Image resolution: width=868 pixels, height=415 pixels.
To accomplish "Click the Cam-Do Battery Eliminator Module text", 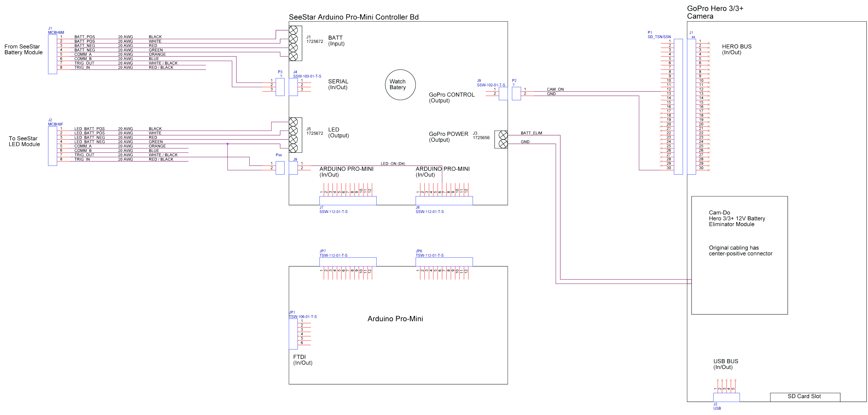I will (737, 219).
